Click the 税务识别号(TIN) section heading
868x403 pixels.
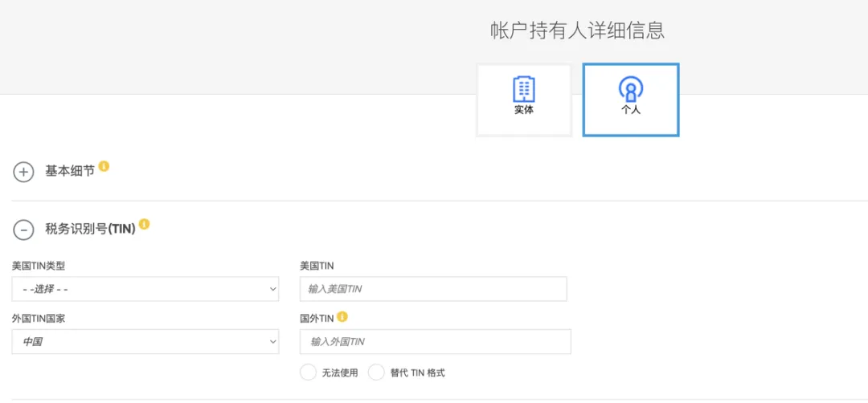[90, 230]
